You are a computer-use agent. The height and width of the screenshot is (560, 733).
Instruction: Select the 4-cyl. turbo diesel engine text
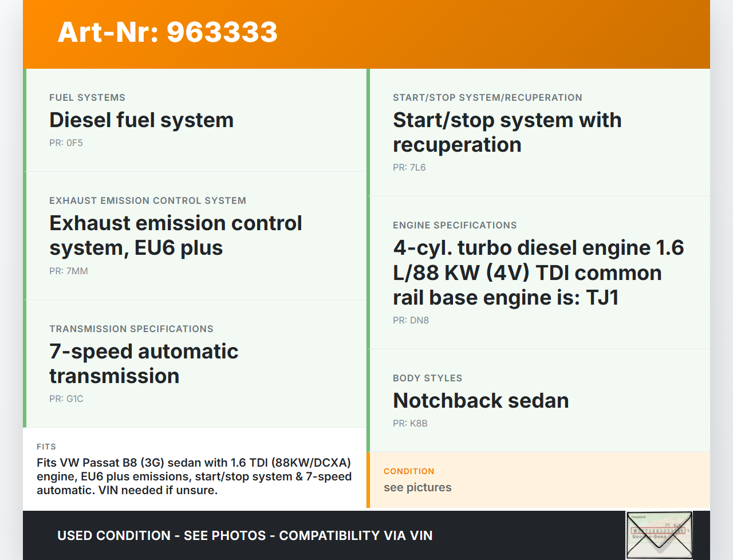pos(538,273)
